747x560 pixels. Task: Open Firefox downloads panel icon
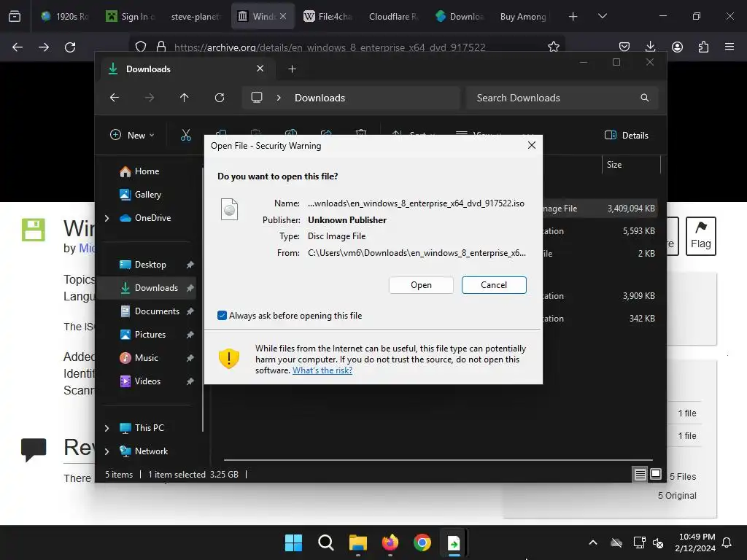(x=650, y=47)
